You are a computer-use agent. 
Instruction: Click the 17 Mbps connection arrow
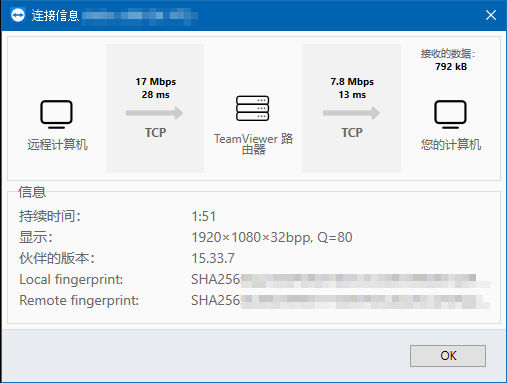[x=154, y=113]
